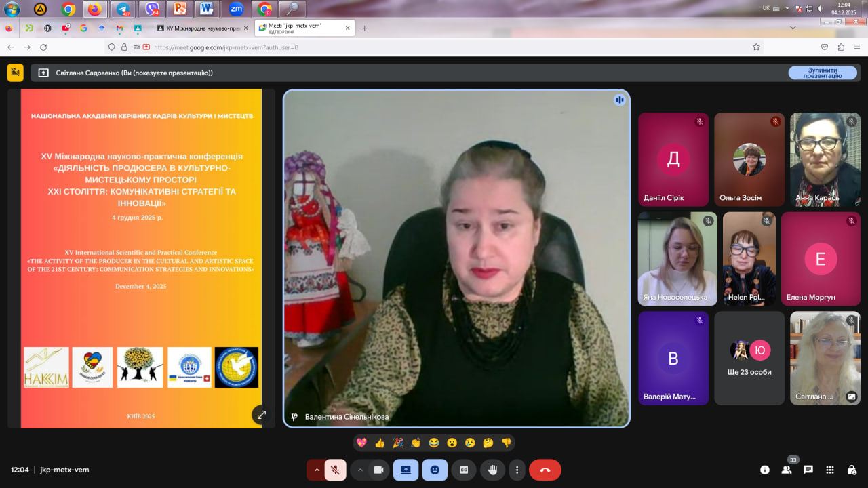This screenshot has width=868, height=488.
Task: Bookmark this page with the star icon
Action: [756, 47]
